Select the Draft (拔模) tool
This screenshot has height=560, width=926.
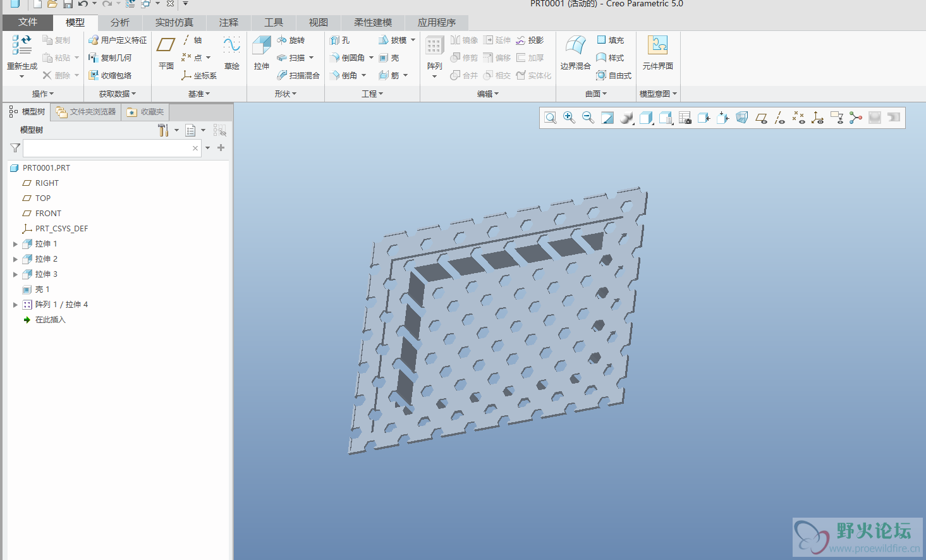[x=393, y=40]
